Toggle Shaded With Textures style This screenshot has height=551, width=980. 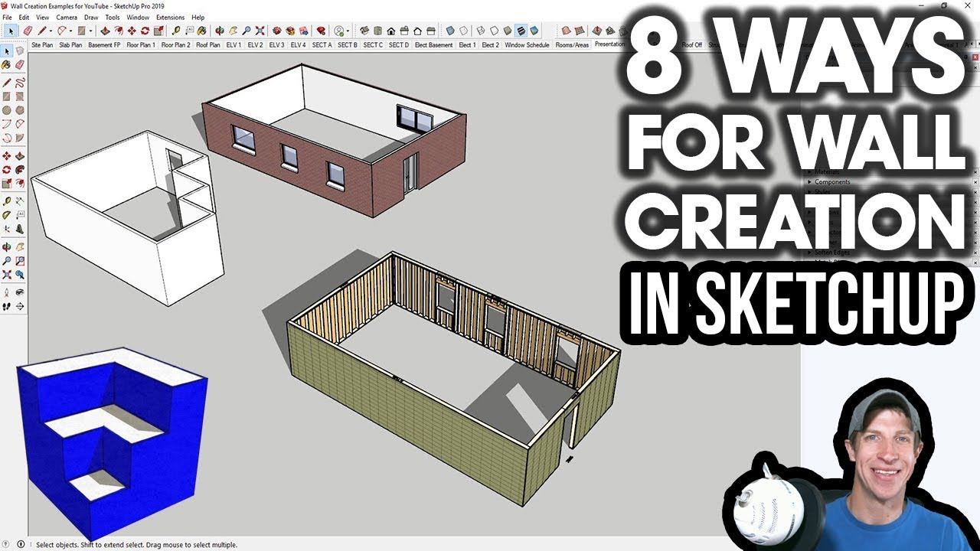coord(521,31)
